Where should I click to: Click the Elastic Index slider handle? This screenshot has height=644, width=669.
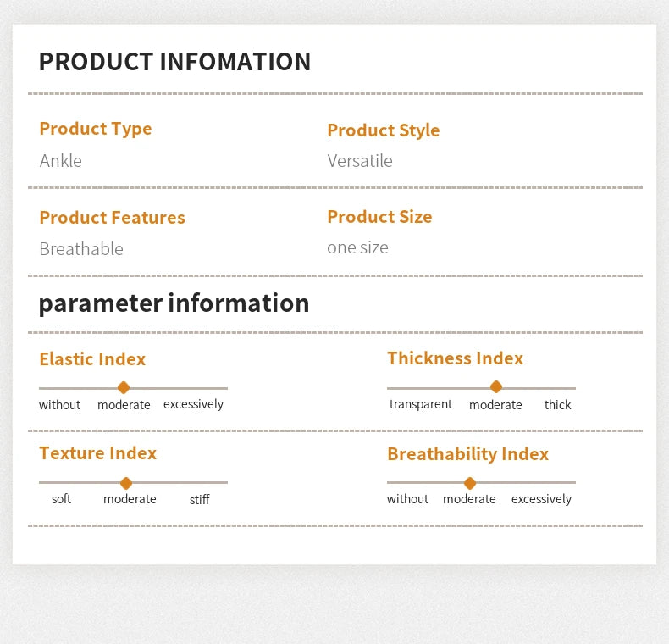(x=124, y=387)
